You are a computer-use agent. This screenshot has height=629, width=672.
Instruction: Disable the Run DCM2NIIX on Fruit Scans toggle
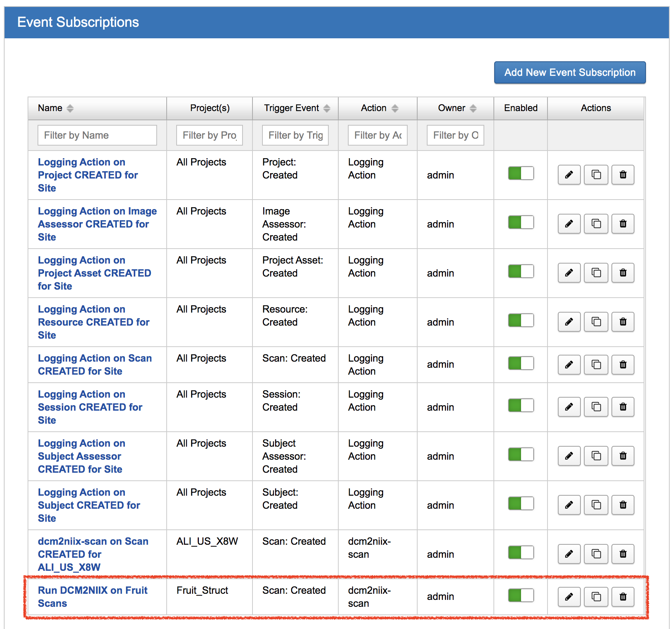click(521, 595)
